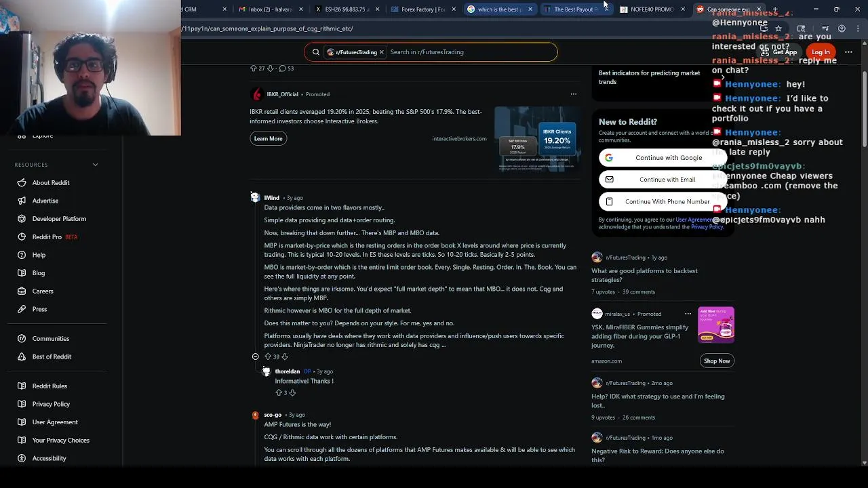This screenshot has width=868, height=488.
Task: Open the Developer Platform icon in sidebar
Action: pos(22,219)
